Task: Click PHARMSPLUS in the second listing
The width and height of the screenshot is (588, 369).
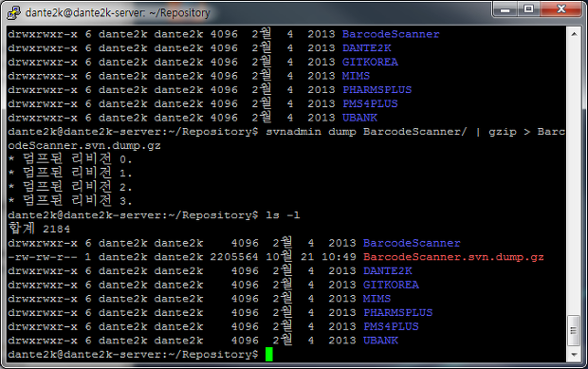Action: coord(398,312)
